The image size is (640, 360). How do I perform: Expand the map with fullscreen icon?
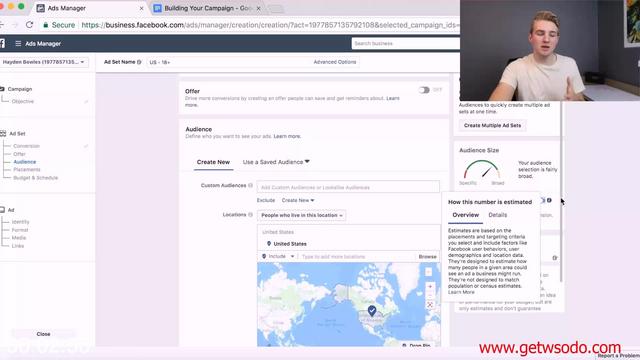click(x=430, y=305)
